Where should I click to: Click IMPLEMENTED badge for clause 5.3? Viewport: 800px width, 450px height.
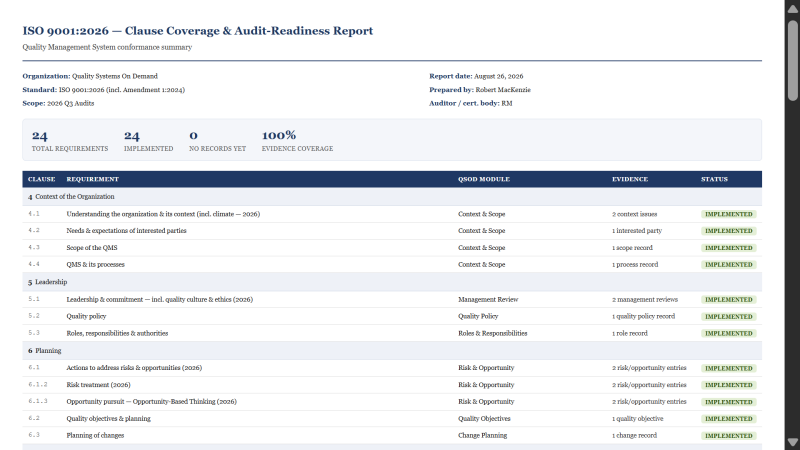click(729, 334)
